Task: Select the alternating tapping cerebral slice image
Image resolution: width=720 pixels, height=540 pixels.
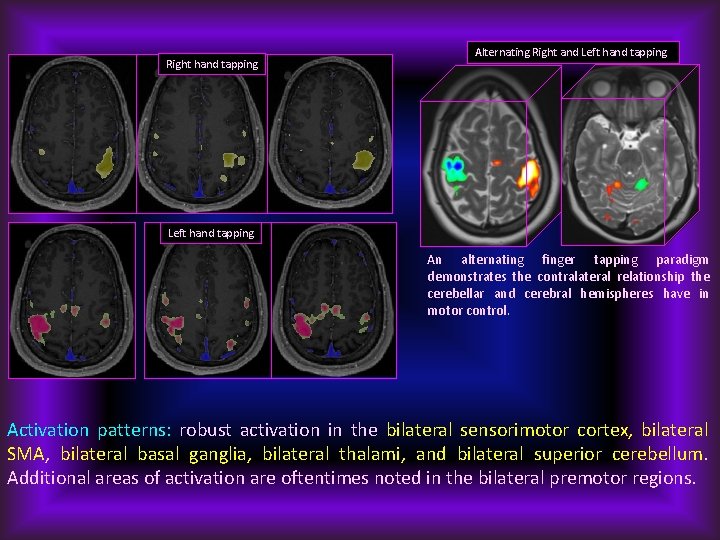Action: coord(490,156)
